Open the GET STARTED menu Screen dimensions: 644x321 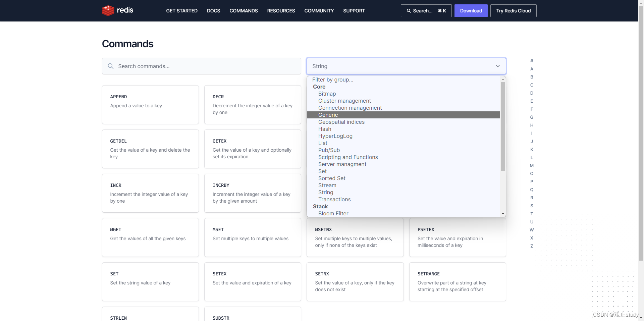click(182, 11)
